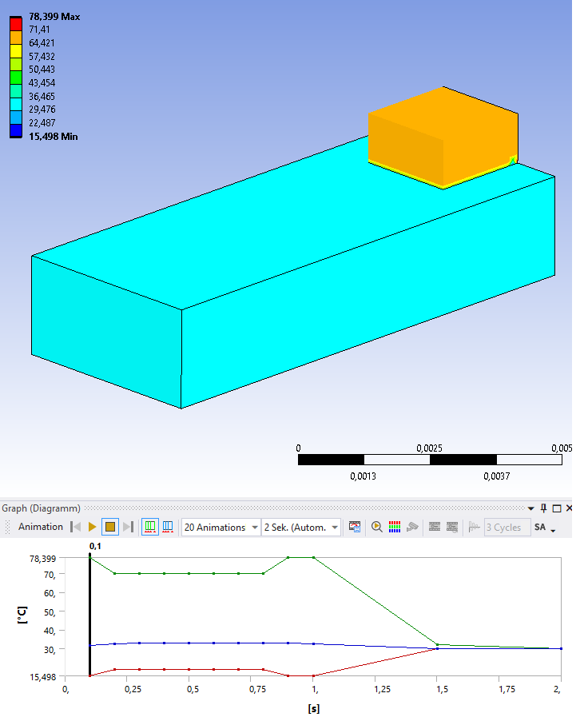
Task: Click the 0,1 time marker in graph
Action: click(x=95, y=546)
